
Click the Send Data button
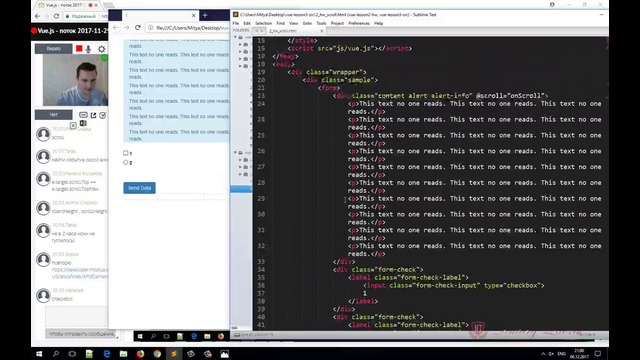[x=140, y=188]
